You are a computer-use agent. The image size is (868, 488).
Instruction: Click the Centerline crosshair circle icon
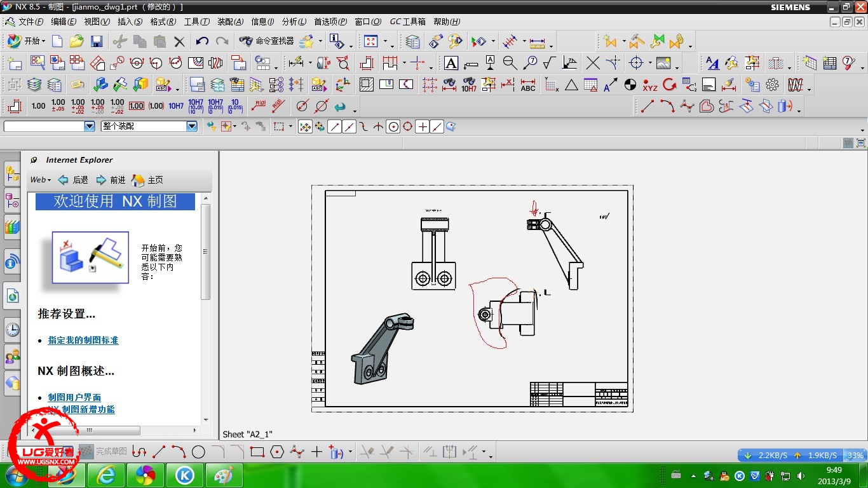(636, 63)
